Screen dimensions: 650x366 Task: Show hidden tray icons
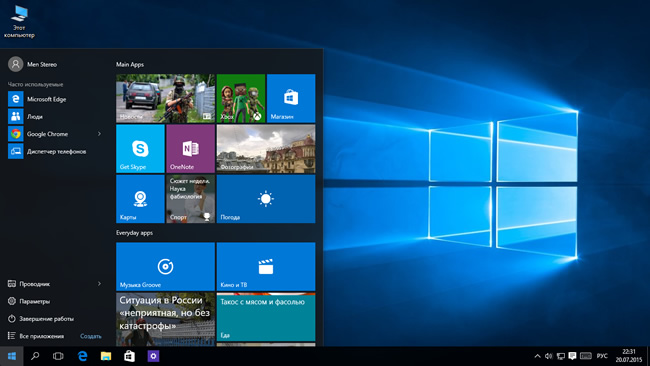coord(537,356)
